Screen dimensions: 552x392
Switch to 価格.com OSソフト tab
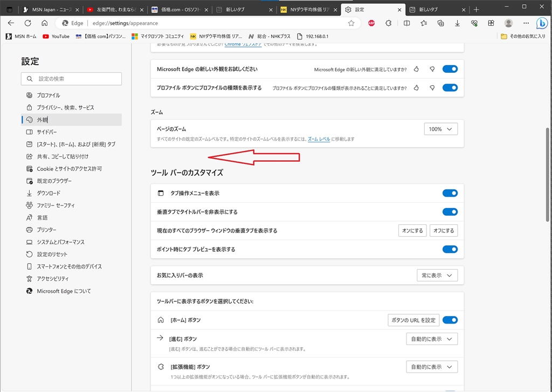[x=181, y=10]
